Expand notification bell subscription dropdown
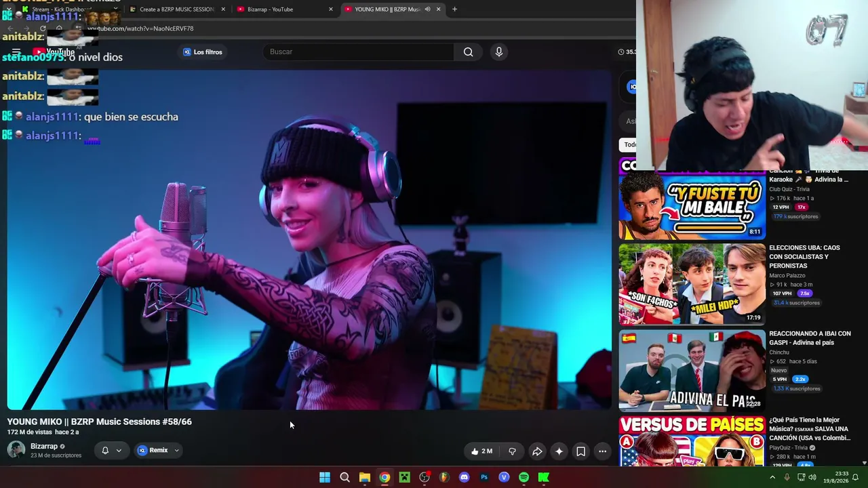The width and height of the screenshot is (868, 488). coord(119,451)
